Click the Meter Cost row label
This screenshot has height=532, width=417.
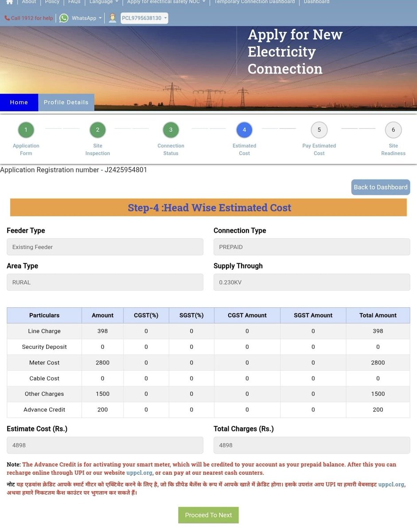click(x=44, y=363)
